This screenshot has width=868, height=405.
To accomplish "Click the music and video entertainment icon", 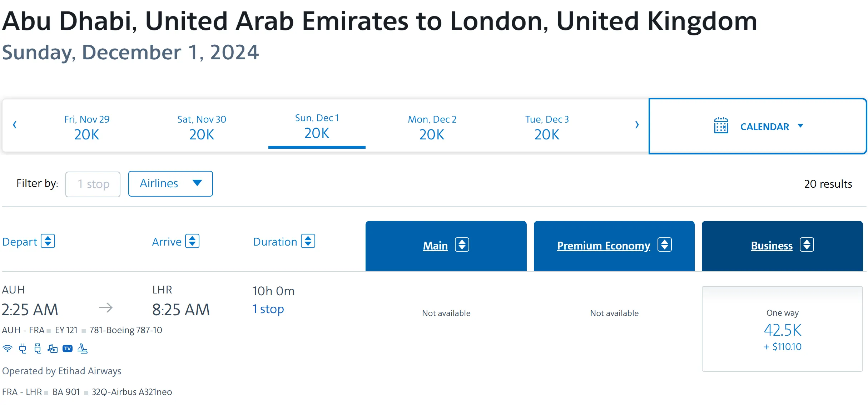I will pyautogui.click(x=53, y=349).
